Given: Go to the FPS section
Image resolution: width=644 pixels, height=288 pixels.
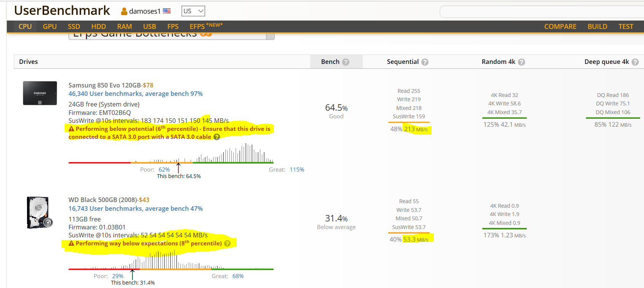Looking at the screenshot, I should click(x=173, y=27).
